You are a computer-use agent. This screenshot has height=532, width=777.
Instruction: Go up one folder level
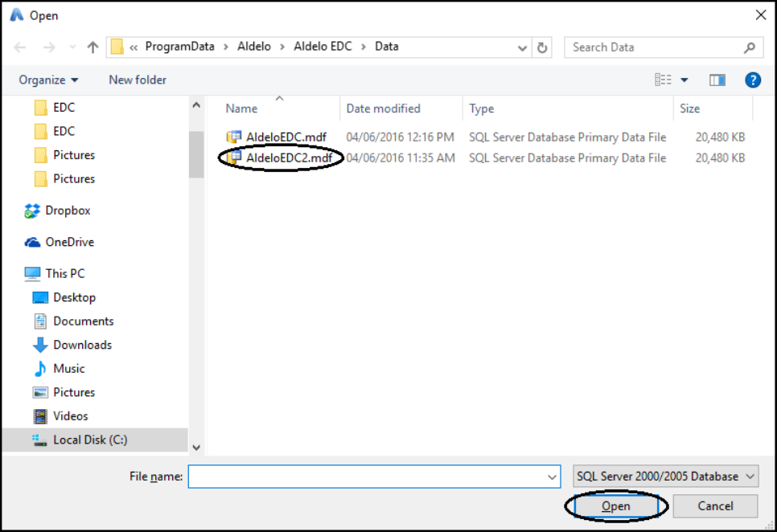pos(92,47)
